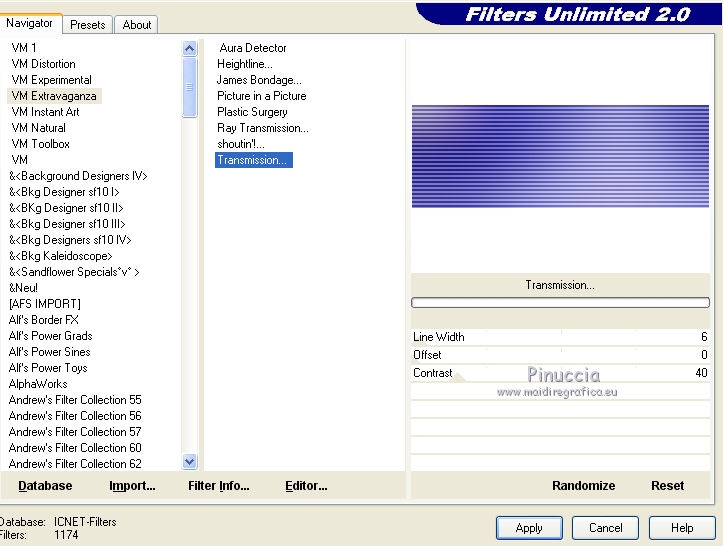Pick the Picture in a Picture filter

click(x=261, y=96)
